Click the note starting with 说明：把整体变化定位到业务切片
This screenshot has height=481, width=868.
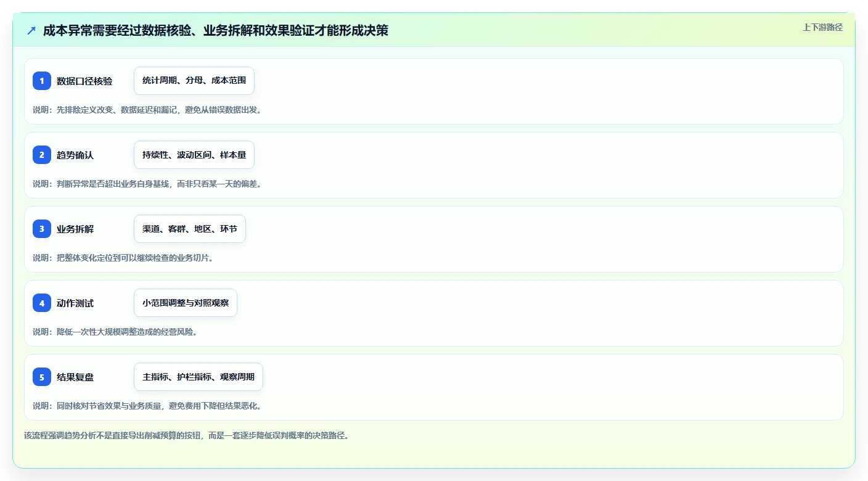123,258
